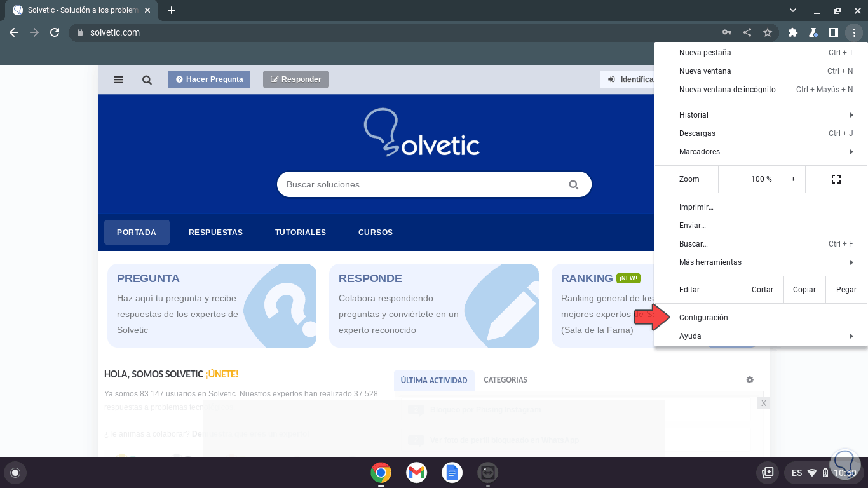This screenshot has width=868, height=488.
Task: Click the site lock icon
Action: [x=80, y=32]
